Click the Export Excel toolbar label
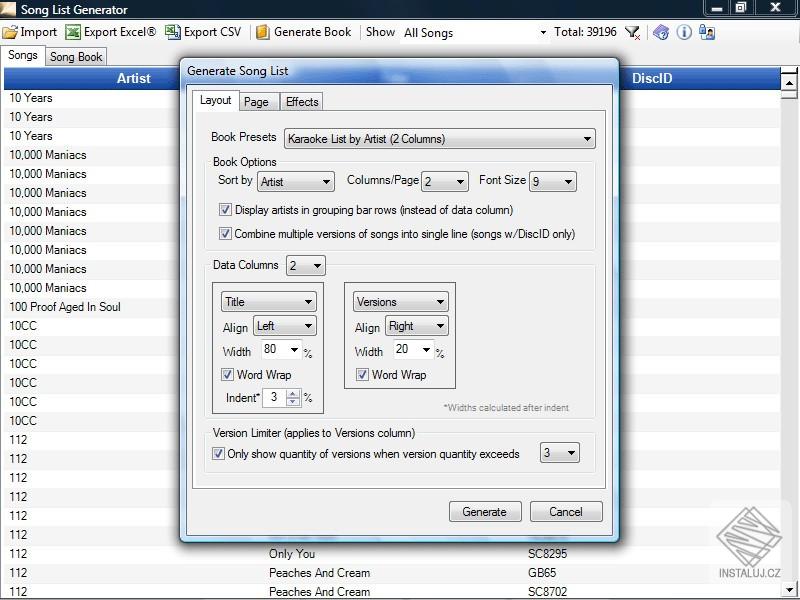This screenshot has height=600, width=800. pyautogui.click(x=120, y=32)
